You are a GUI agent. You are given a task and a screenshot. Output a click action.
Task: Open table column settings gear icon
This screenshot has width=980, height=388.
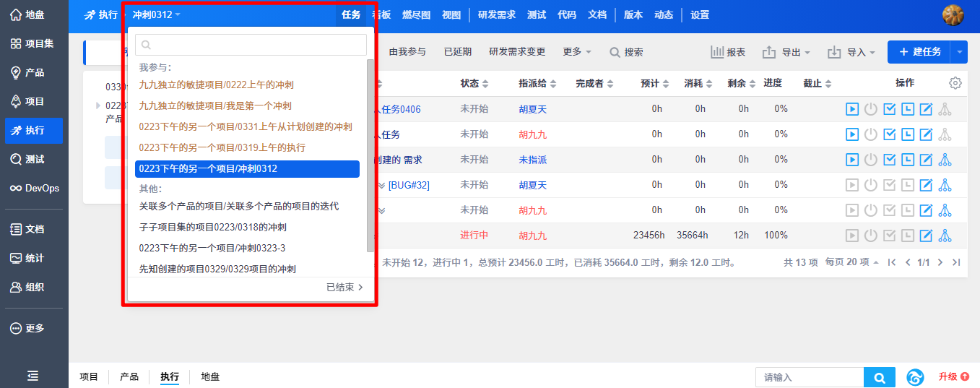(955, 83)
